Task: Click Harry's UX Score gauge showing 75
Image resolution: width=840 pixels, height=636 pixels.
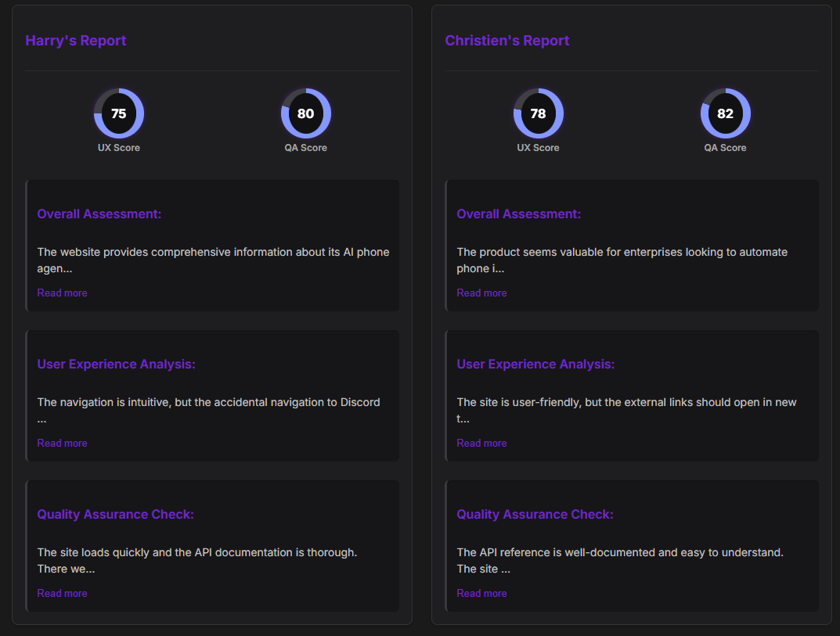Action: tap(118, 113)
